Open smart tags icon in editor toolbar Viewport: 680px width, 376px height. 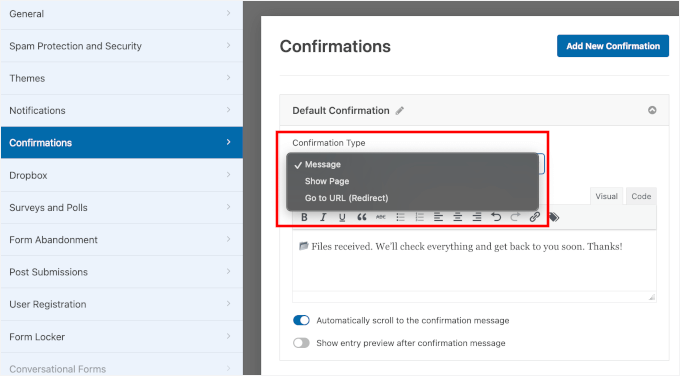click(x=554, y=217)
